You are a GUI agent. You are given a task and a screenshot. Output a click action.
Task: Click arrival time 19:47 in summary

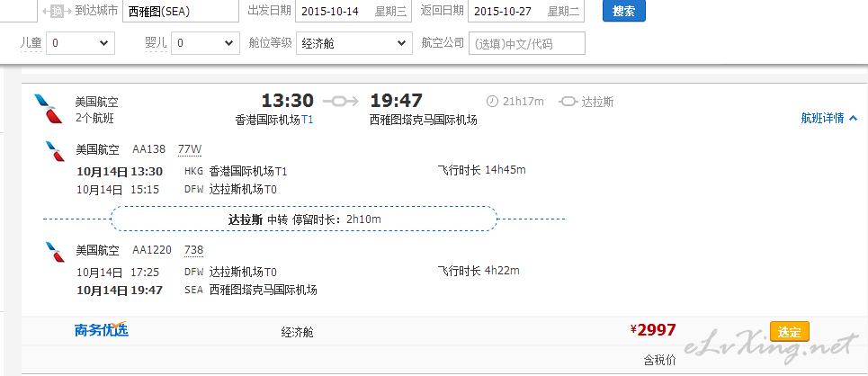(x=397, y=101)
